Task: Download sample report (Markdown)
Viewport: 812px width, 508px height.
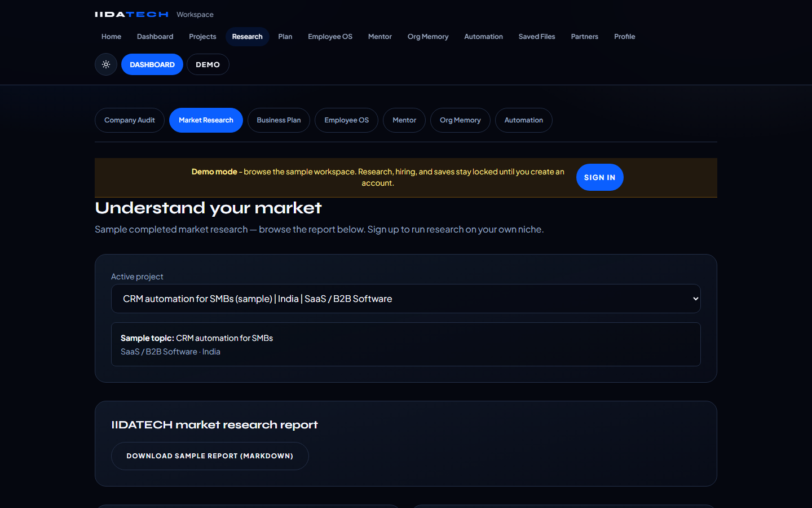Action: [210, 456]
